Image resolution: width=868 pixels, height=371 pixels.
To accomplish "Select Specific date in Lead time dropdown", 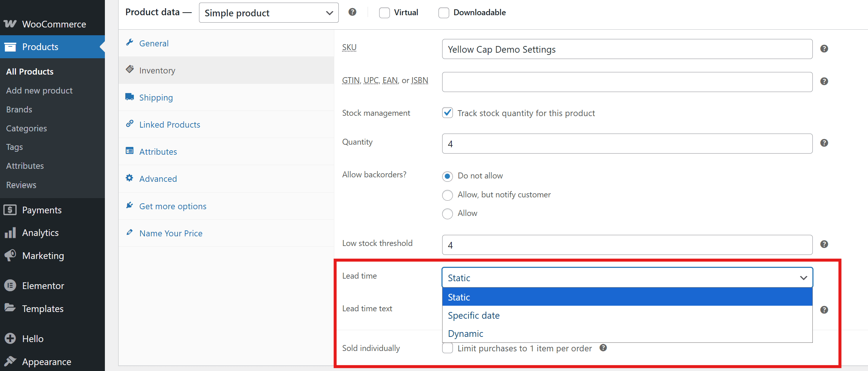I will click(474, 315).
